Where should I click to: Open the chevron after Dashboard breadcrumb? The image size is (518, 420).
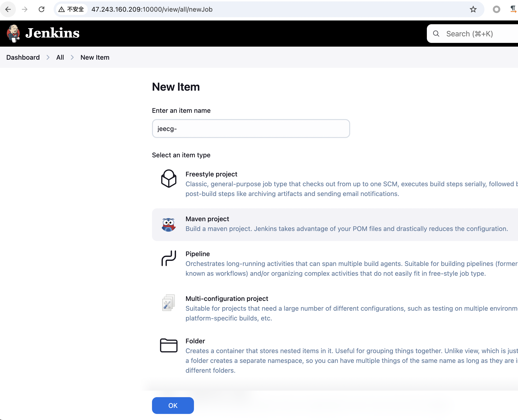pos(48,57)
